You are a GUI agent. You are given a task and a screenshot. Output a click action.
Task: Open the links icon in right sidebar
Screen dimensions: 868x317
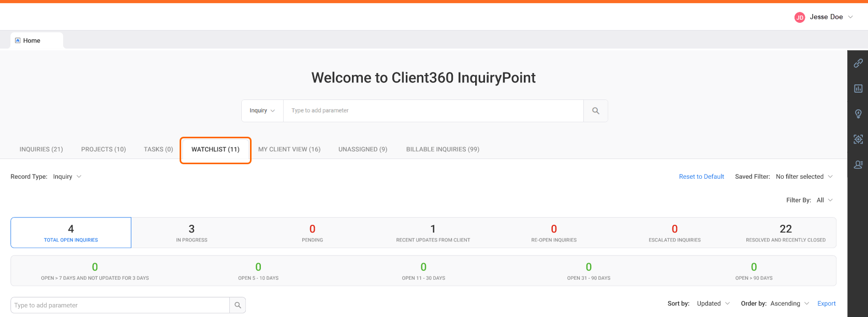tap(858, 63)
